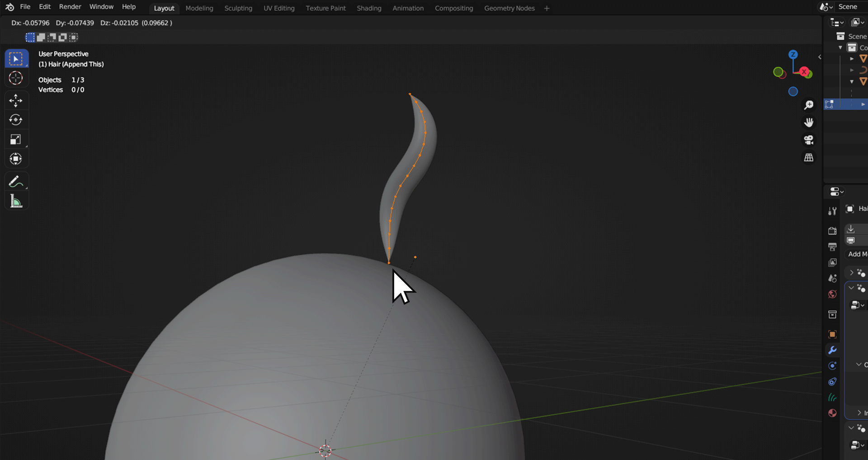
Task: Open the Window menu
Action: click(101, 7)
